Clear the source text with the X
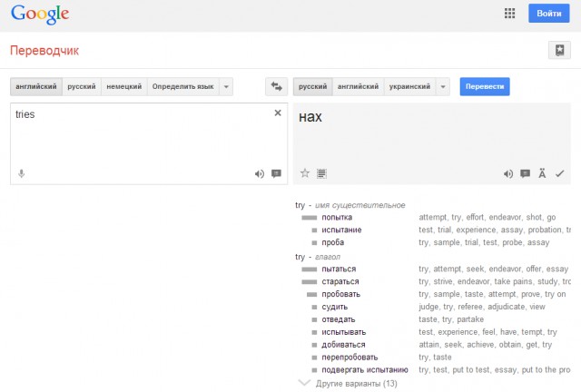581x392 pixels. tap(278, 113)
